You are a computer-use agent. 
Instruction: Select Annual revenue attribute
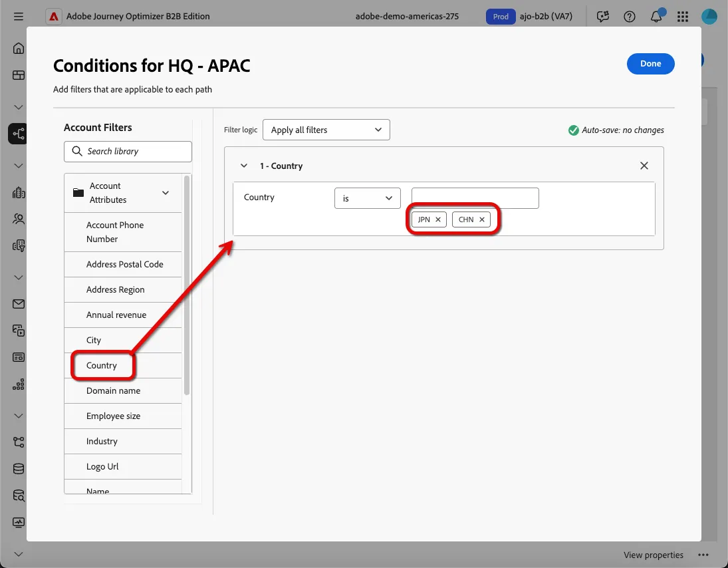tap(122, 315)
